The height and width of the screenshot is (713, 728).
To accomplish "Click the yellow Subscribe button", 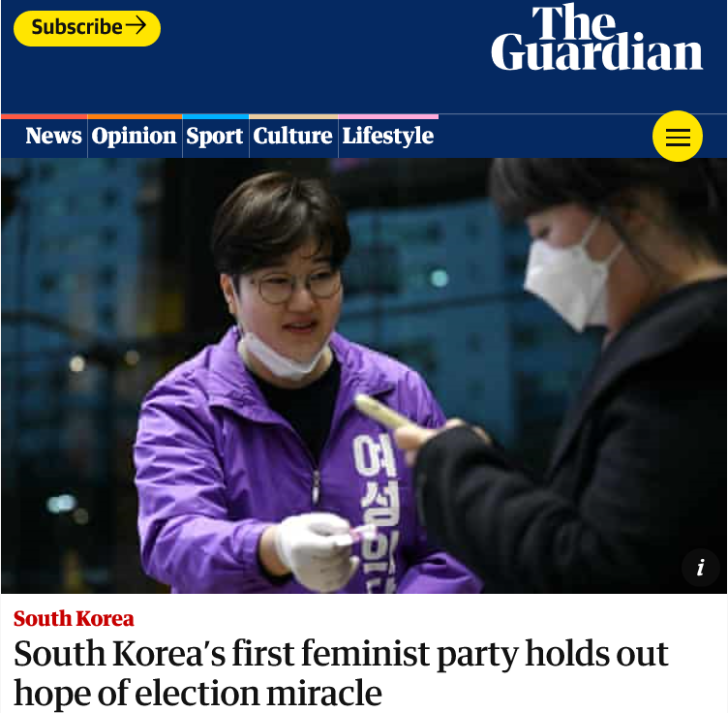I will (x=87, y=28).
